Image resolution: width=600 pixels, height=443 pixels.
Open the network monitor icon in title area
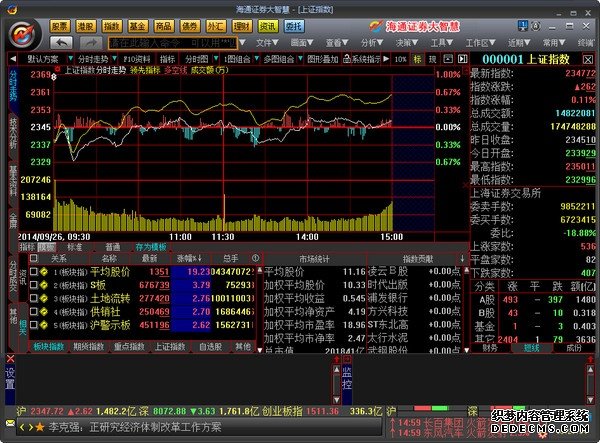point(523,26)
